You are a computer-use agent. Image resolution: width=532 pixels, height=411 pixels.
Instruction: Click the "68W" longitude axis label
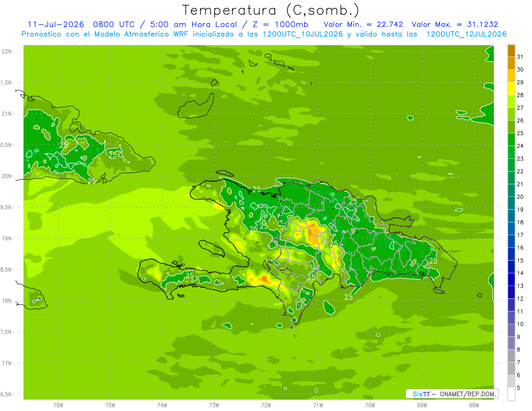coord(474,405)
